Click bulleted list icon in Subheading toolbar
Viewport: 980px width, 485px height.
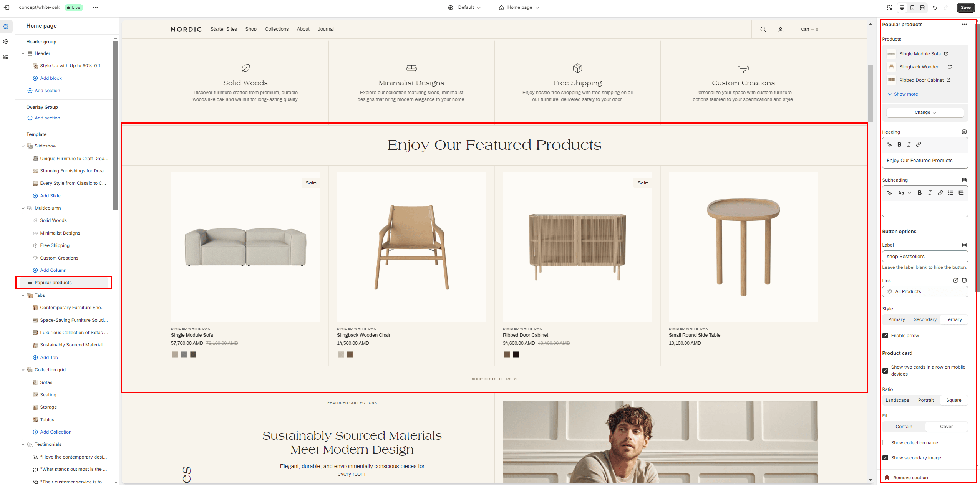[950, 193]
